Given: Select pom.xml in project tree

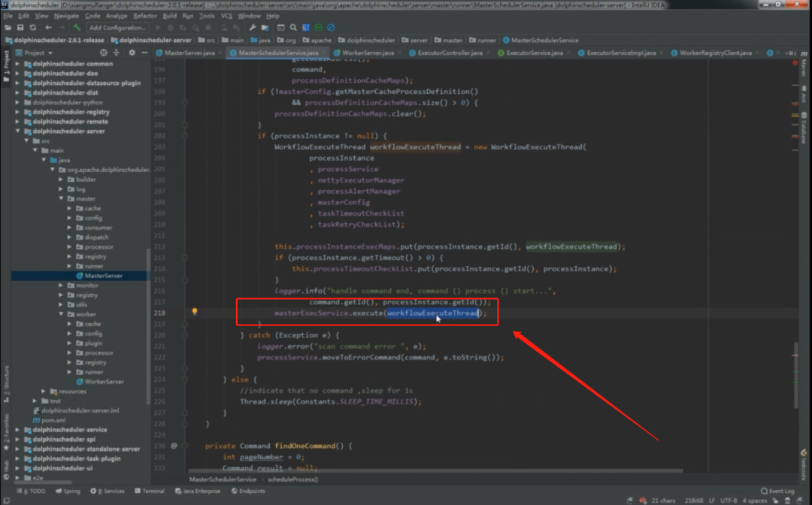Looking at the screenshot, I should point(49,420).
